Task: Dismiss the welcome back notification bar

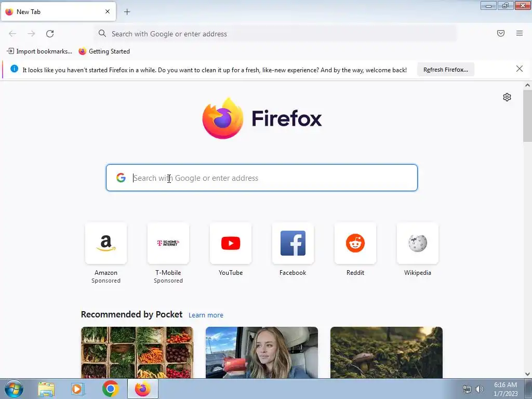Action: tap(520, 69)
